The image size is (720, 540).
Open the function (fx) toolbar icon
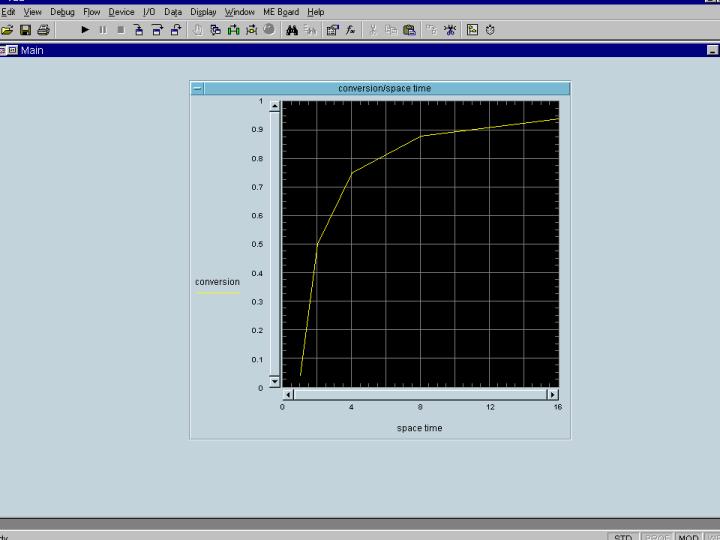click(351, 30)
